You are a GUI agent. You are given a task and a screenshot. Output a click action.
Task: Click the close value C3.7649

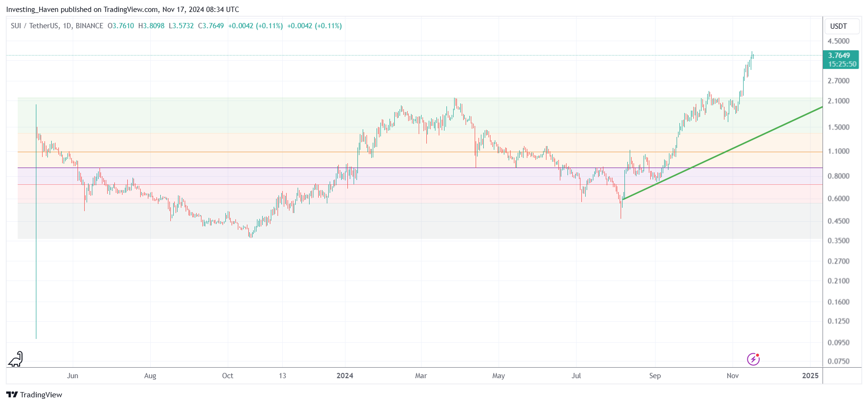click(211, 26)
